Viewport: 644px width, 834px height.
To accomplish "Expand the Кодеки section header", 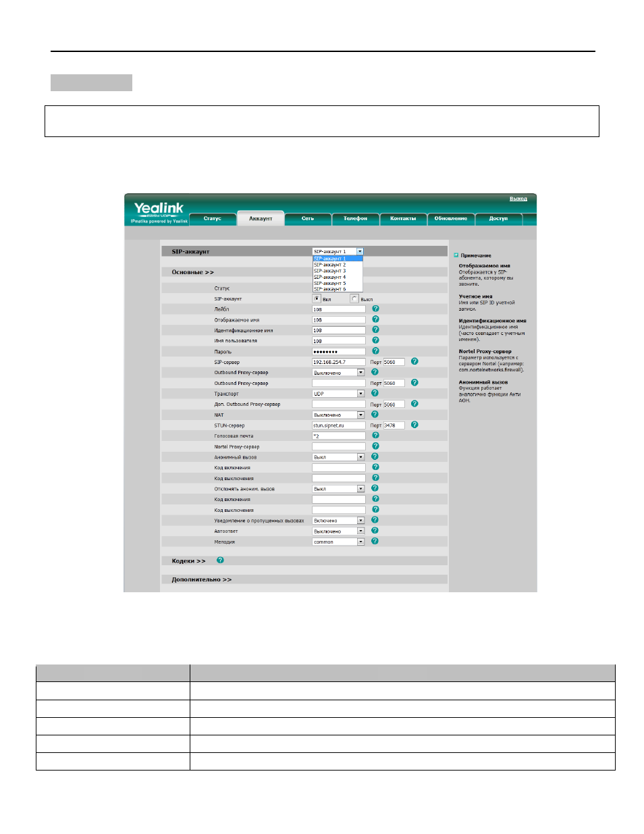I will 188,561.
